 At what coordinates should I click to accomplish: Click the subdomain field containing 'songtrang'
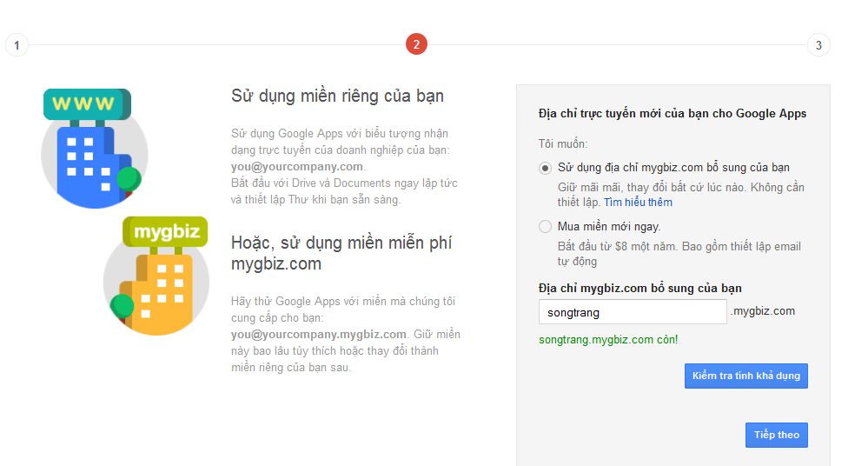(632, 312)
